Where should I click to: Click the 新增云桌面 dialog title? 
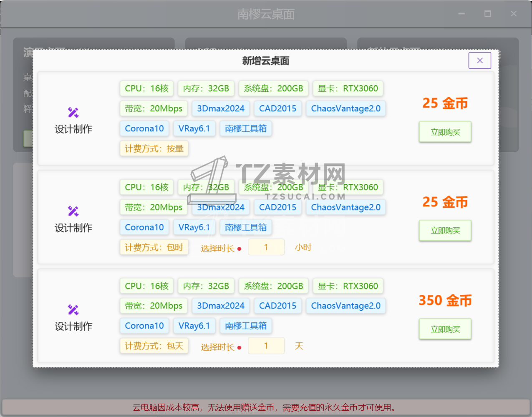click(x=266, y=61)
